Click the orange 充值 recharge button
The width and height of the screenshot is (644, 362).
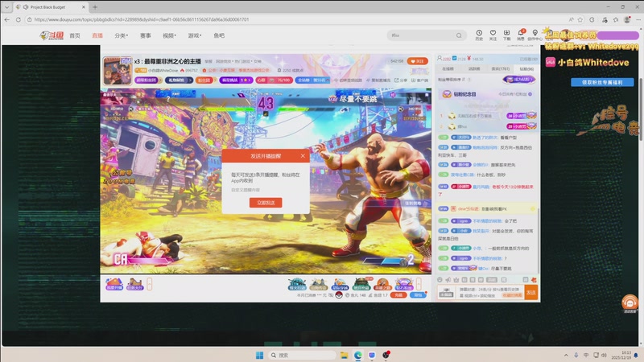(x=398, y=295)
